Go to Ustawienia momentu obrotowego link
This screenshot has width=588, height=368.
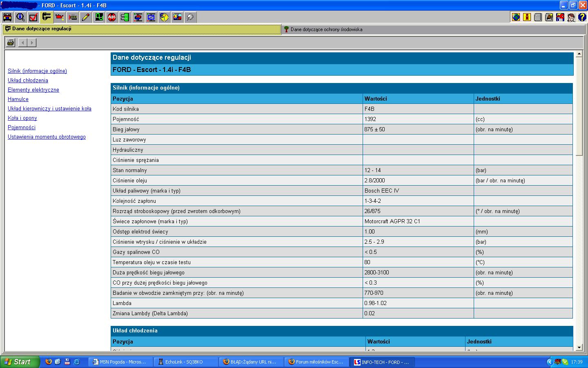tap(47, 137)
